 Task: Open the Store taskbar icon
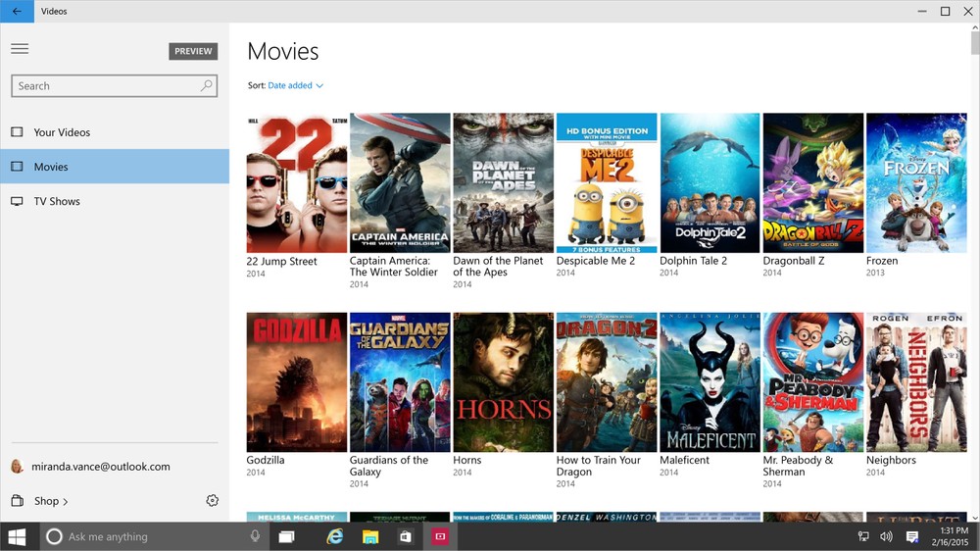pyautogui.click(x=406, y=536)
